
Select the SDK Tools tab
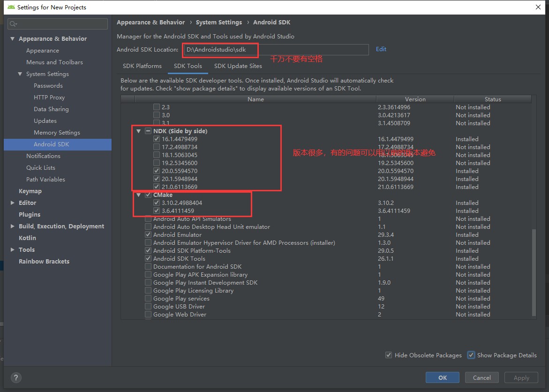click(x=188, y=66)
